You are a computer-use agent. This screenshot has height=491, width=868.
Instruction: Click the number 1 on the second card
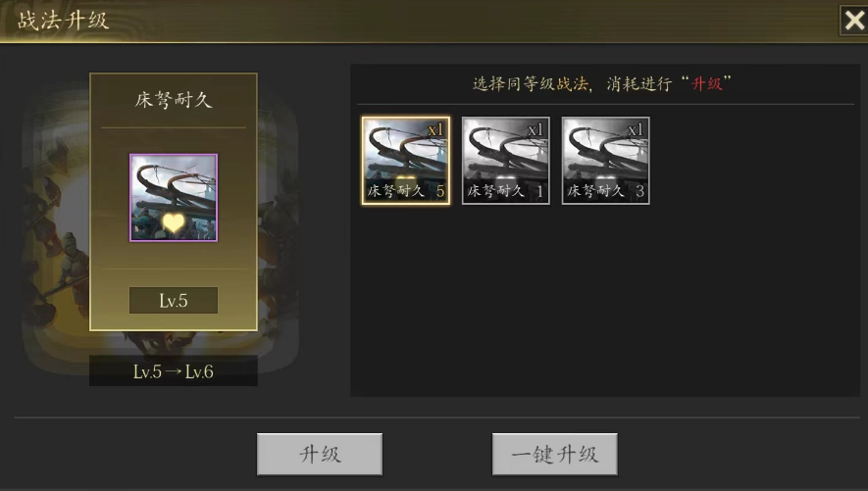[540, 191]
